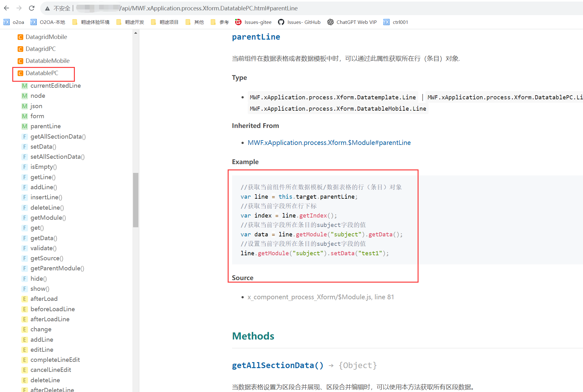The width and height of the screenshot is (583, 392).
Task: Click the sidebar scrollbar thumb
Action: click(x=136, y=200)
